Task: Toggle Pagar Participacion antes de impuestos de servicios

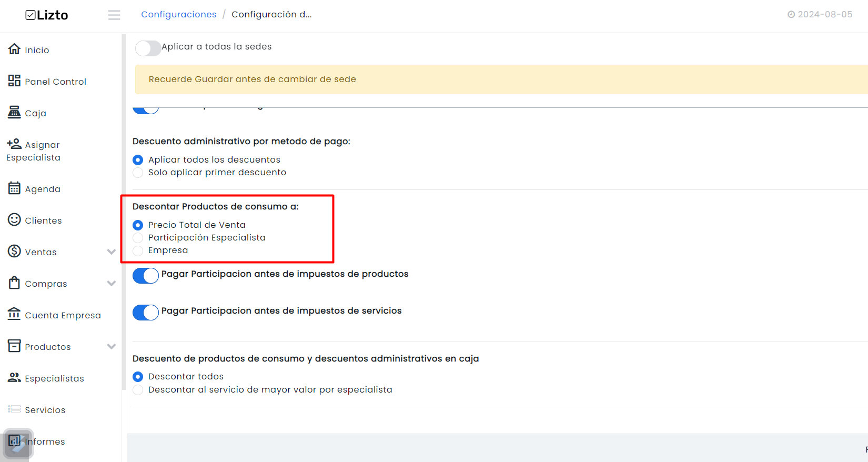Action: (146, 313)
